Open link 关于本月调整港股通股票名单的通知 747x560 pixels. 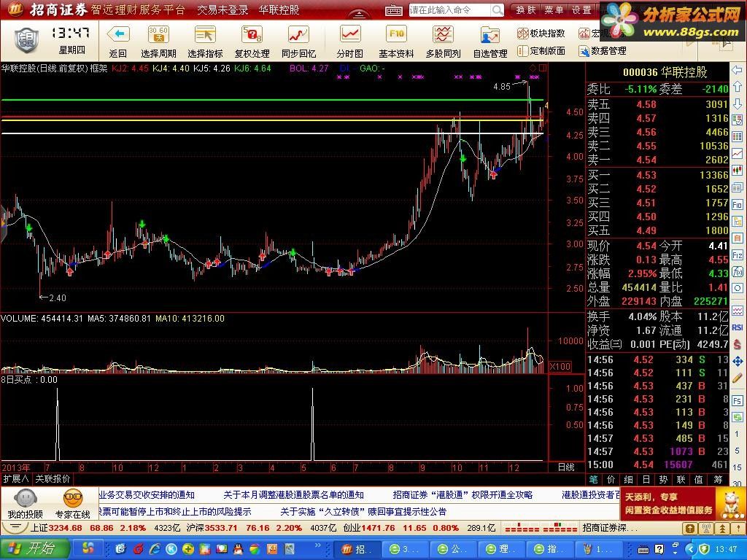click(293, 495)
